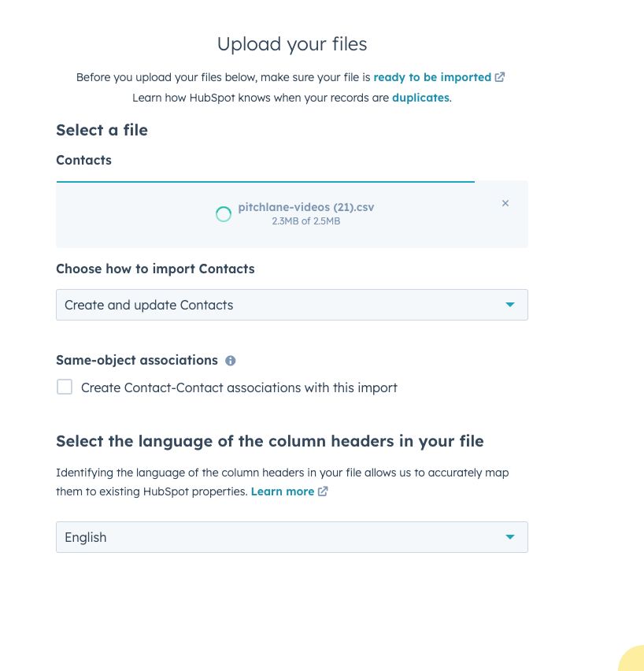
Task: Click the "Contacts" file section label
Action: pos(83,160)
